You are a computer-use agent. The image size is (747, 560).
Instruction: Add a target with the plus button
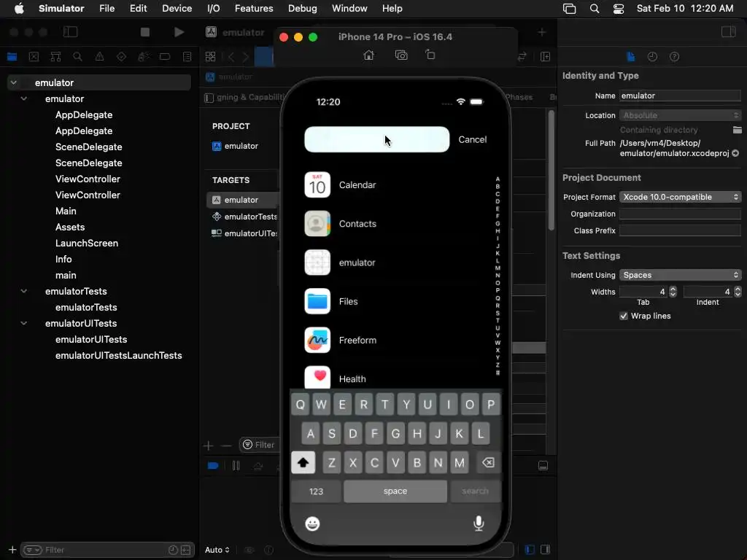[208, 446]
